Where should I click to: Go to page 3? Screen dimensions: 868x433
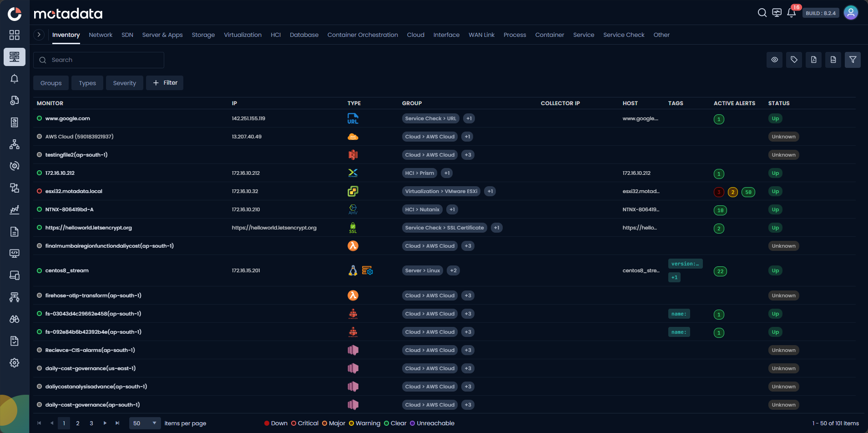(x=91, y=423)
